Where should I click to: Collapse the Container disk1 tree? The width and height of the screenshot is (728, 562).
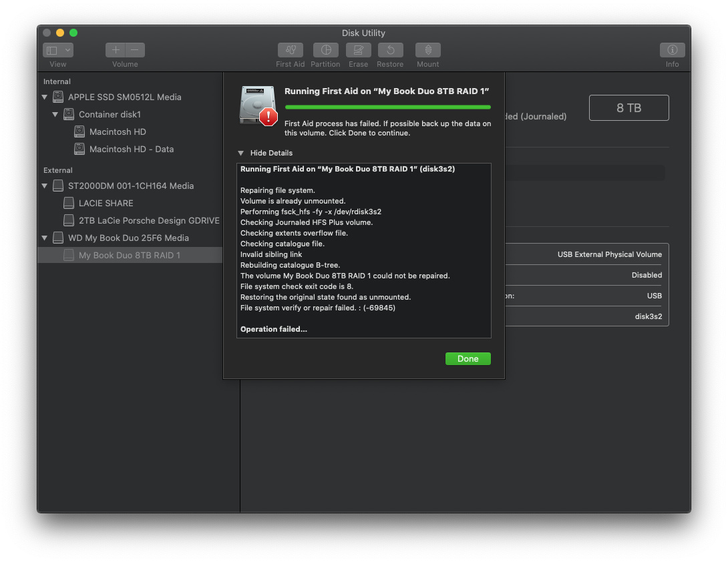(x=55, y=114)
